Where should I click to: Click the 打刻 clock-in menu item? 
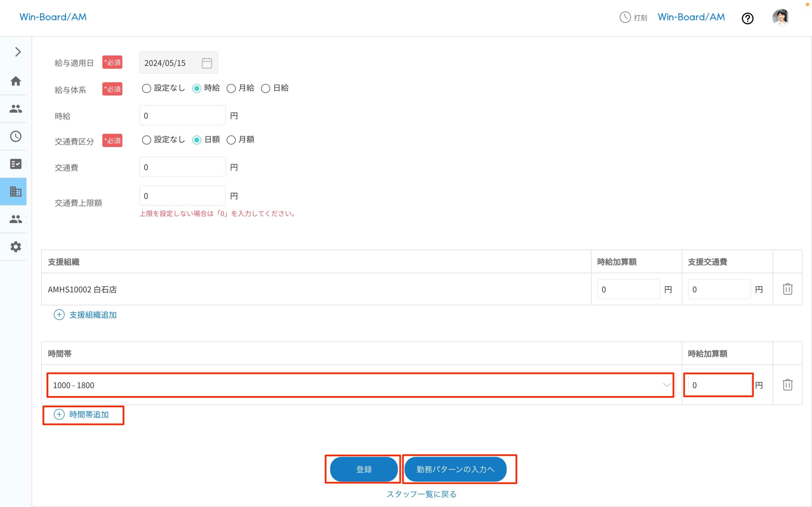pyautogui.click(x=633, y=17)
